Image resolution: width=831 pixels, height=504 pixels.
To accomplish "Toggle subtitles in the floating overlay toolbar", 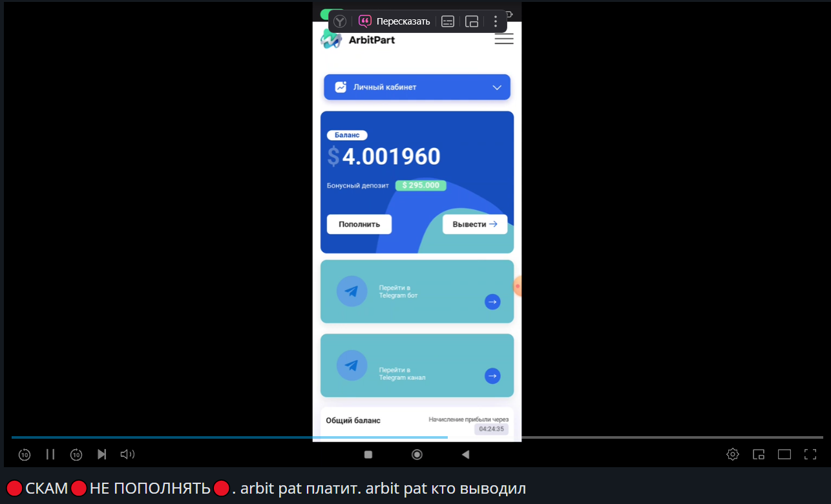I will pos(448,21).
